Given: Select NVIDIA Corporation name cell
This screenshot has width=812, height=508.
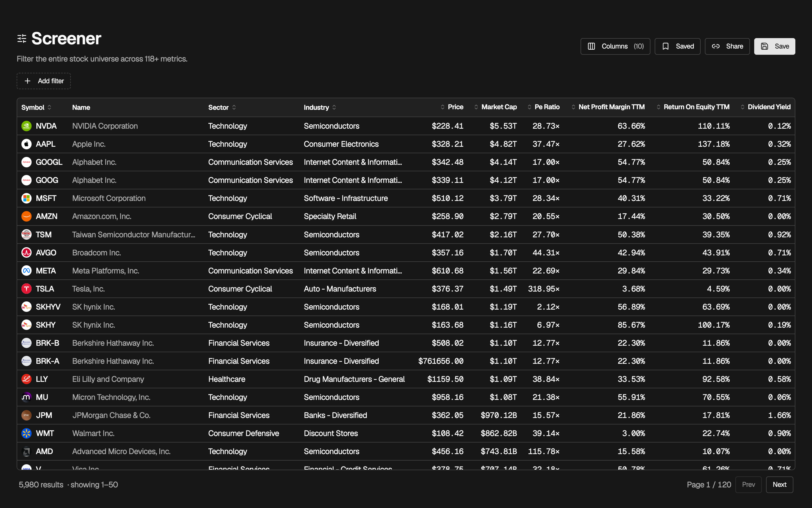Looking at the screenshot, I should (105, 126).
